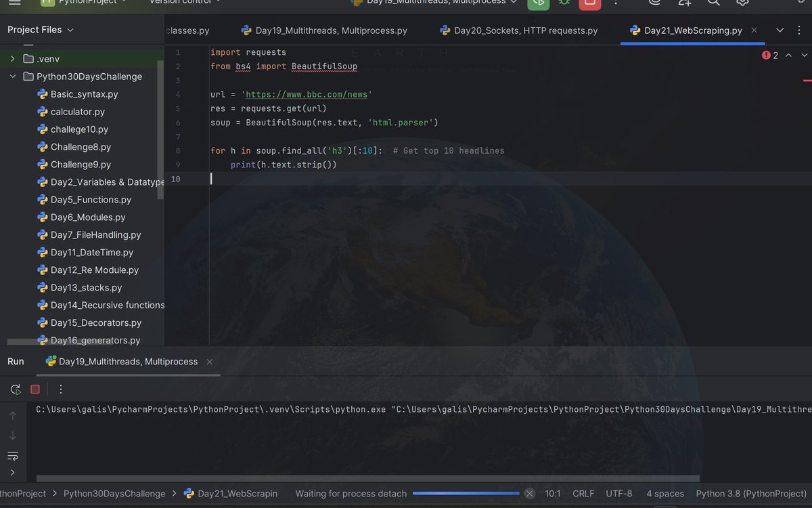The image size is (812, 508).
Task: Open the errors indicator showing 2 problems
Action: [x=770, y=56]
